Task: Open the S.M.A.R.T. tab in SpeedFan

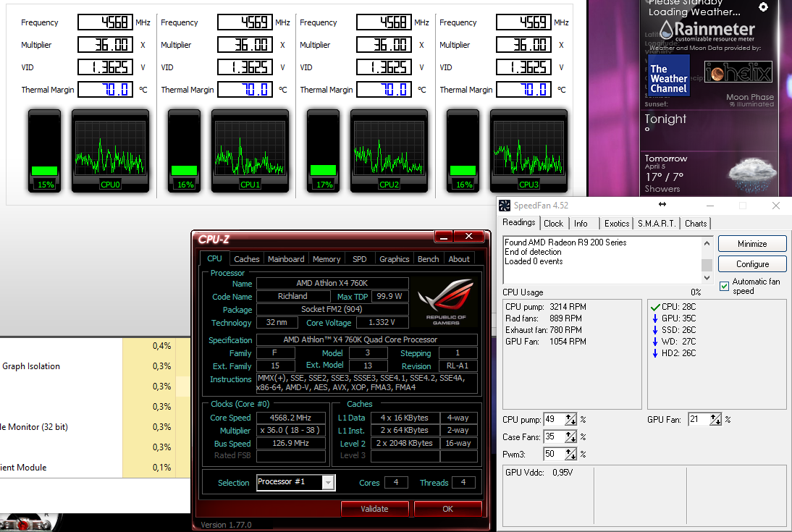Action: click(657, 224)
